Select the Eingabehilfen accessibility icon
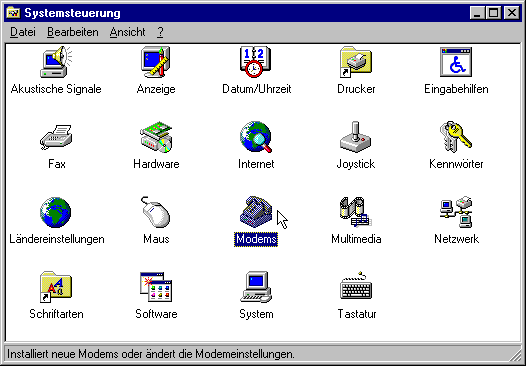The height and width of the screenshot is (366, 526). 456,62
